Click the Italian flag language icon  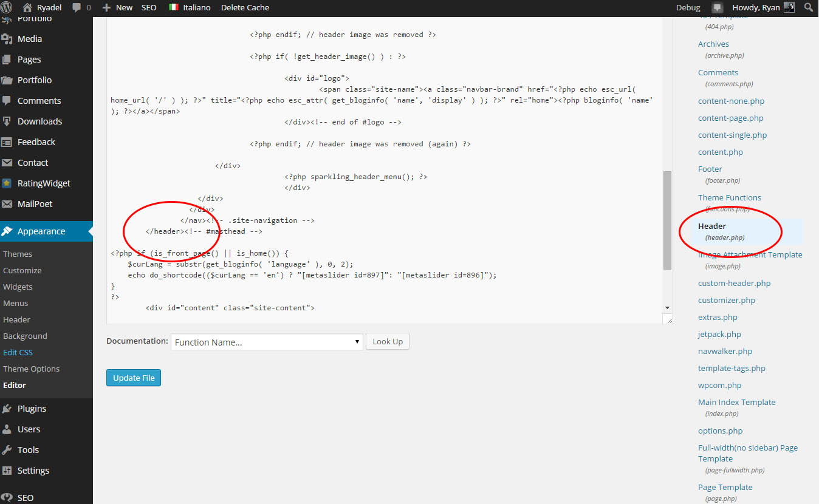click(174, 7)
